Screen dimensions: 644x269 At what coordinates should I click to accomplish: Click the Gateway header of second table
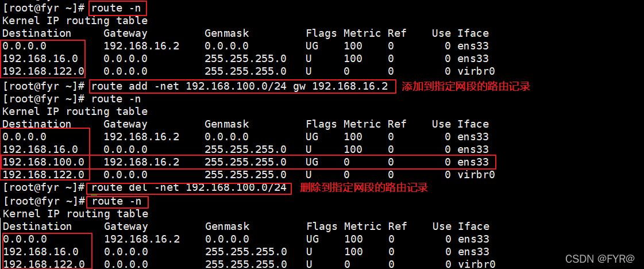point(125,124)
